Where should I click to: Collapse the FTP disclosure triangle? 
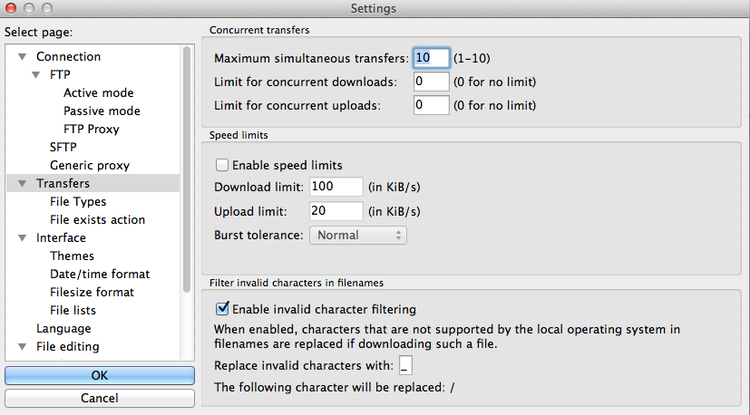click(x=36, y=75)
